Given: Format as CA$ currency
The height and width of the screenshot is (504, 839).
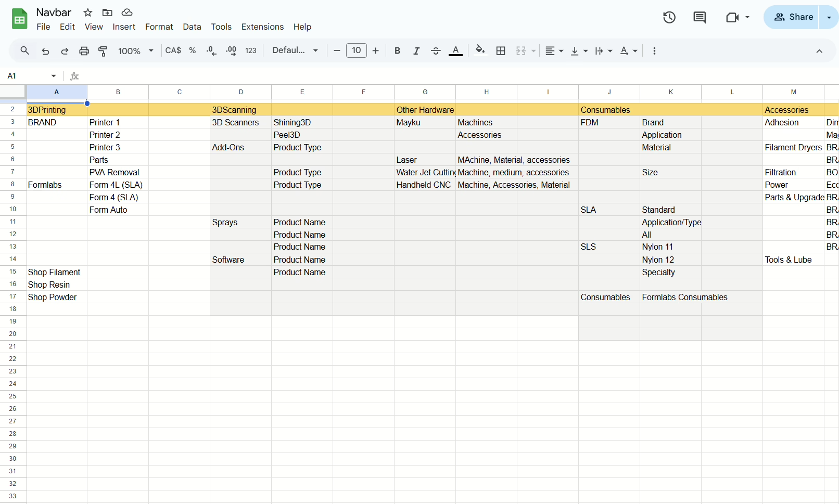Looking at the screenshot, I should coord(173,50).
